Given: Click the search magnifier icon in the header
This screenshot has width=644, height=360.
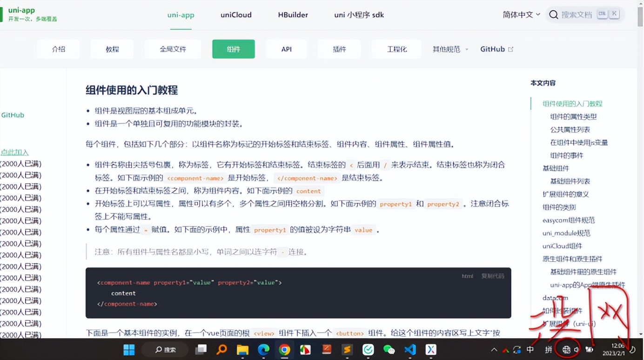Looking at the screenshot, I should (553, 14).
